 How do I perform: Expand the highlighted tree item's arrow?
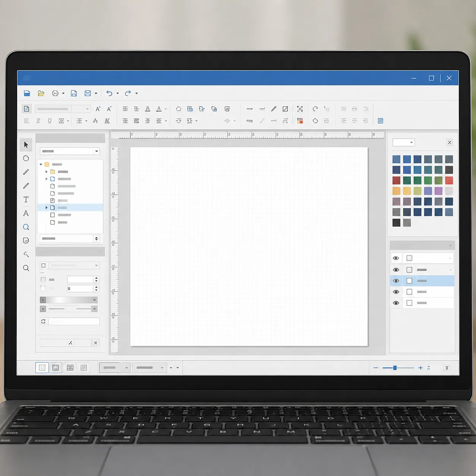point(46,208)
